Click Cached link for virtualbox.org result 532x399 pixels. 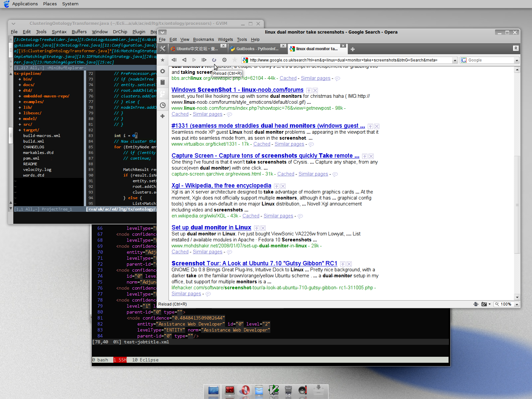point(262,144)
